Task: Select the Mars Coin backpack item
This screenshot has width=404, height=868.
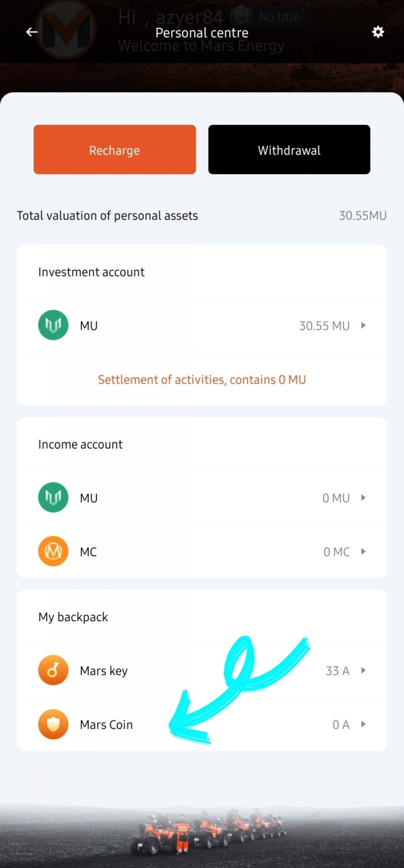Action: point(107,725)
